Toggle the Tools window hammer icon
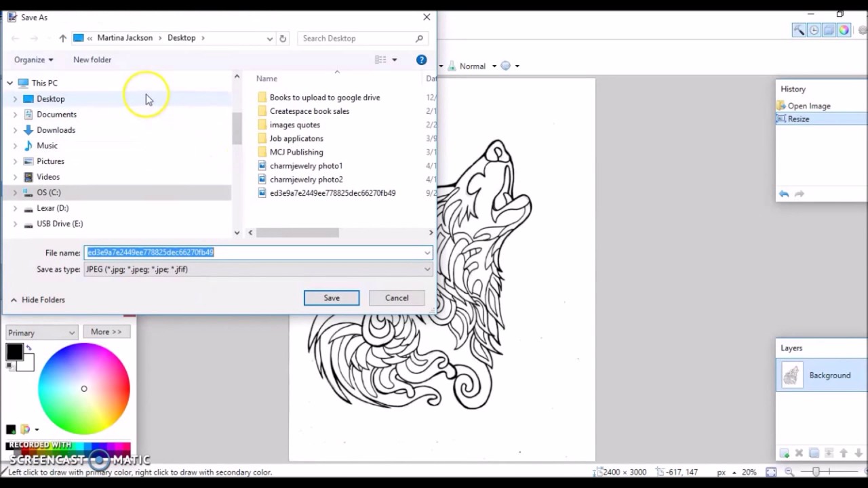 799,30
